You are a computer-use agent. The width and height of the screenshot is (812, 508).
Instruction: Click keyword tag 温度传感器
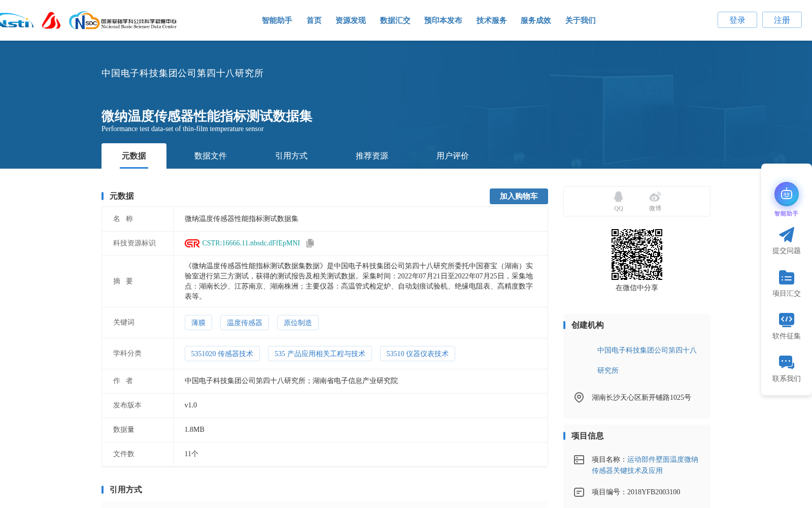click(x=245, y=323)
